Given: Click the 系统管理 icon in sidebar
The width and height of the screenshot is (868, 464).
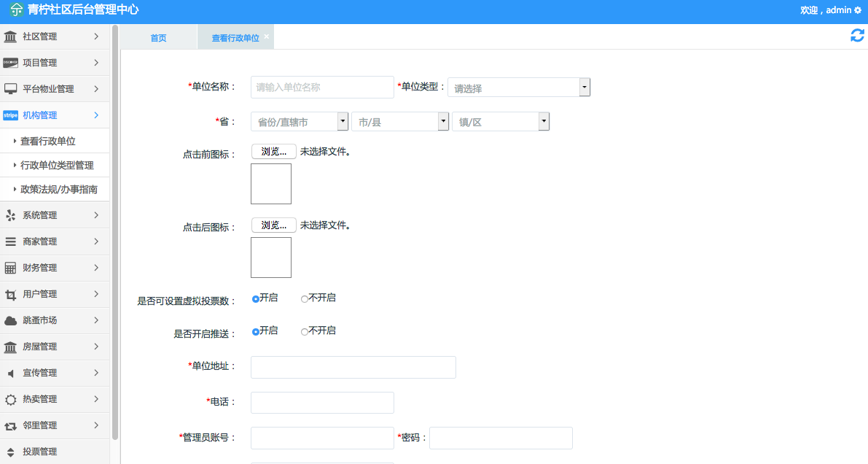Looking at the screenshot, I should point(10,215).
